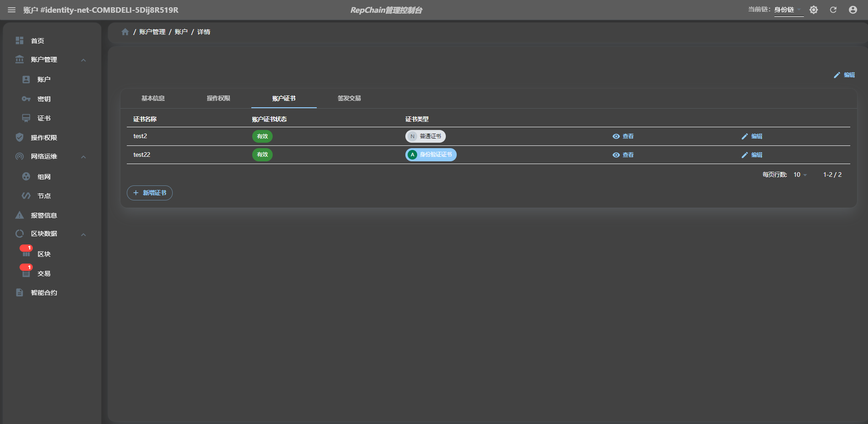Collapse the 区块数据 menu chevron
The width and height of the screenshot is (868, 424).
pos(84,234)
